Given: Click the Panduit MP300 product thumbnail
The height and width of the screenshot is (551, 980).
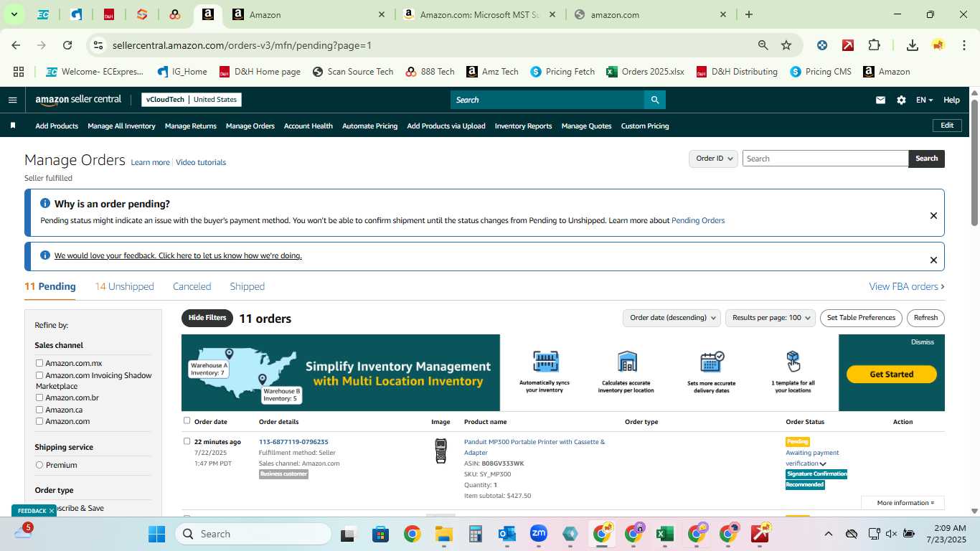Looking at the screenshot, I should pyautogui.click(x=440, y=451).
